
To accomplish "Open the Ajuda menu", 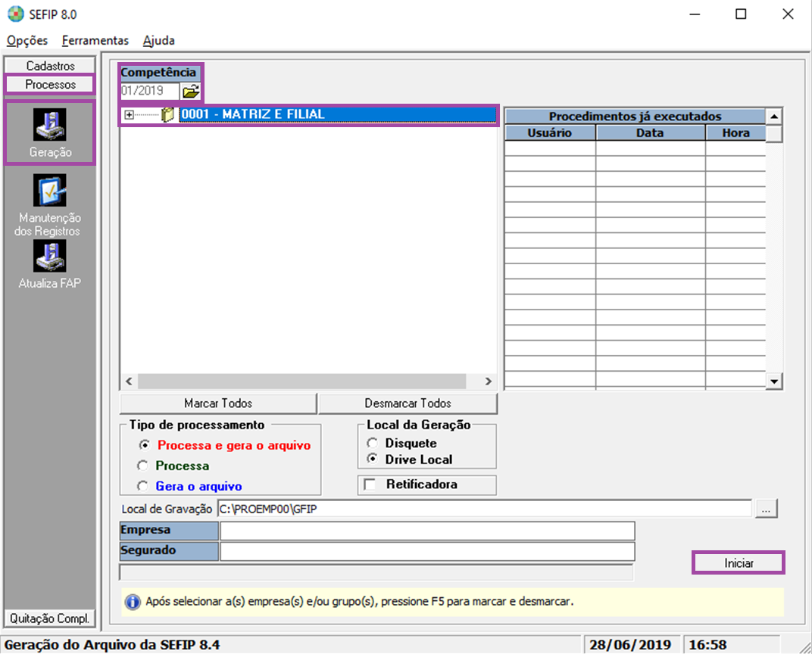I will tap(158, 40).
